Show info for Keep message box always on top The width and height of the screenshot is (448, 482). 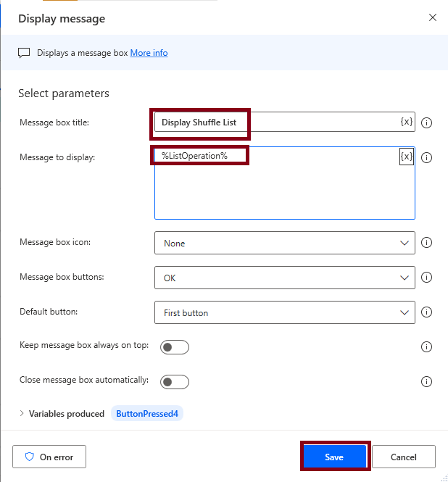(427, 347)
